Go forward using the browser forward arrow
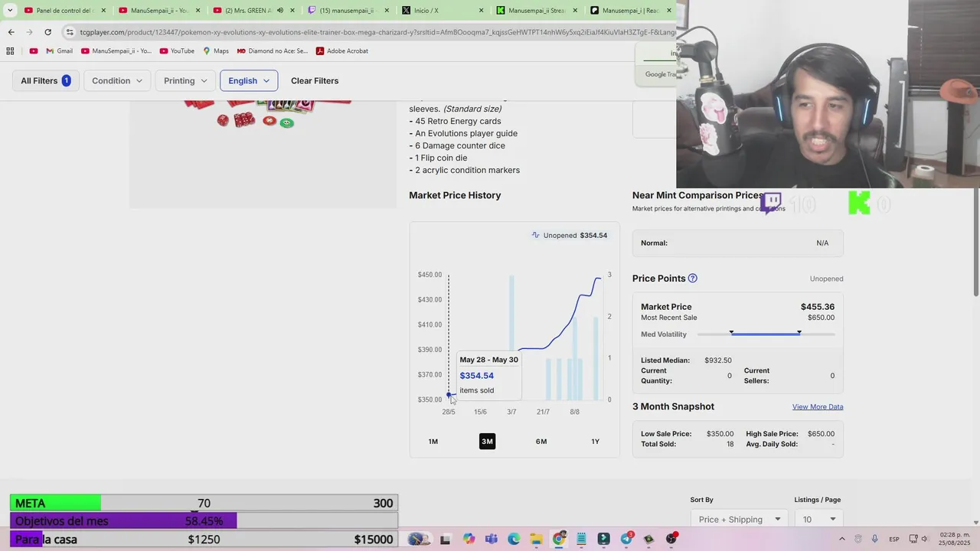 (x=29, y=32)
